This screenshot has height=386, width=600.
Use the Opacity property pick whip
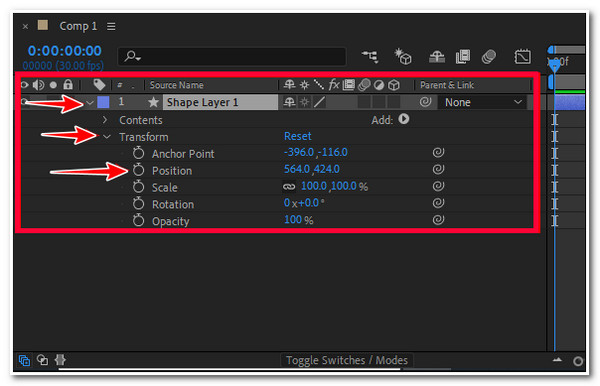(438, 220)
